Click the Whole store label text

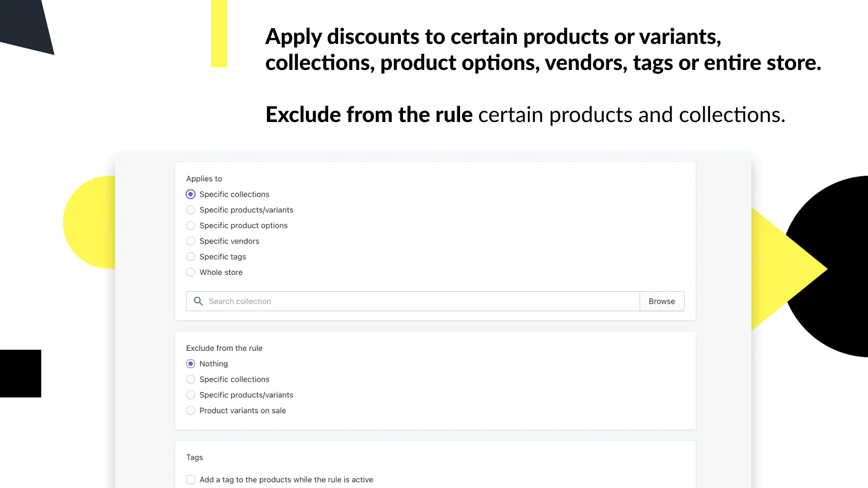[221, 272]
